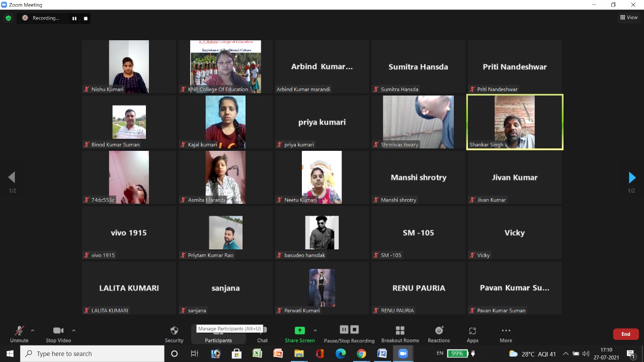
Task: Select Shankar Singh's video tile
Action: [515, 122]
